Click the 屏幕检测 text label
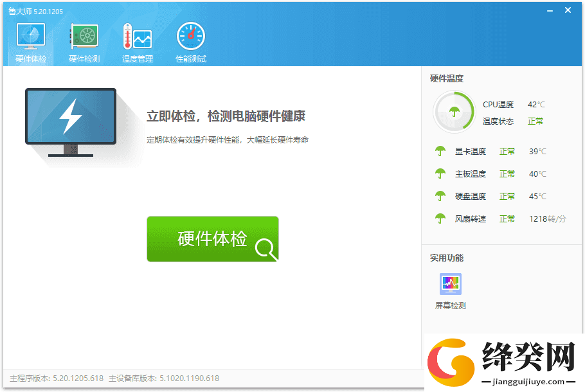This screenshot has height=392, width=585. 450,305
